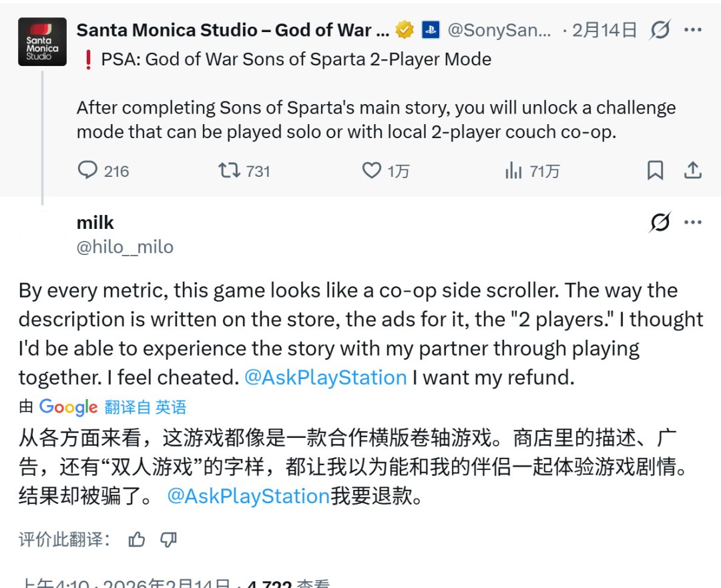The width and height of the screenshot is (721, 588).
Task: Reply to the Santa Monica Studio tweet
Action: 87,171
